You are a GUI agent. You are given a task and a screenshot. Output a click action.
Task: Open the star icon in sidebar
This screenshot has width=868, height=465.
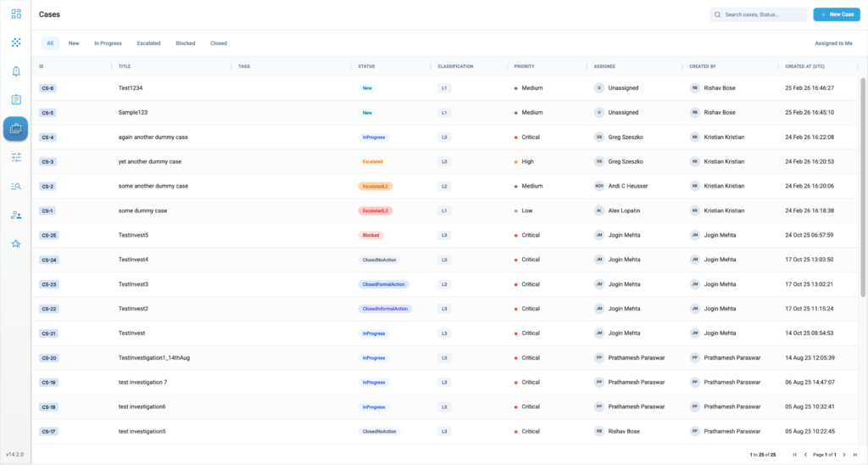pyautogui.click(x=16, y=244)
